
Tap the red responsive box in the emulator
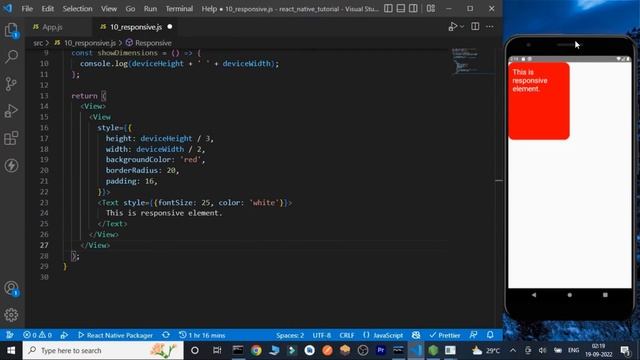point(539,101)
